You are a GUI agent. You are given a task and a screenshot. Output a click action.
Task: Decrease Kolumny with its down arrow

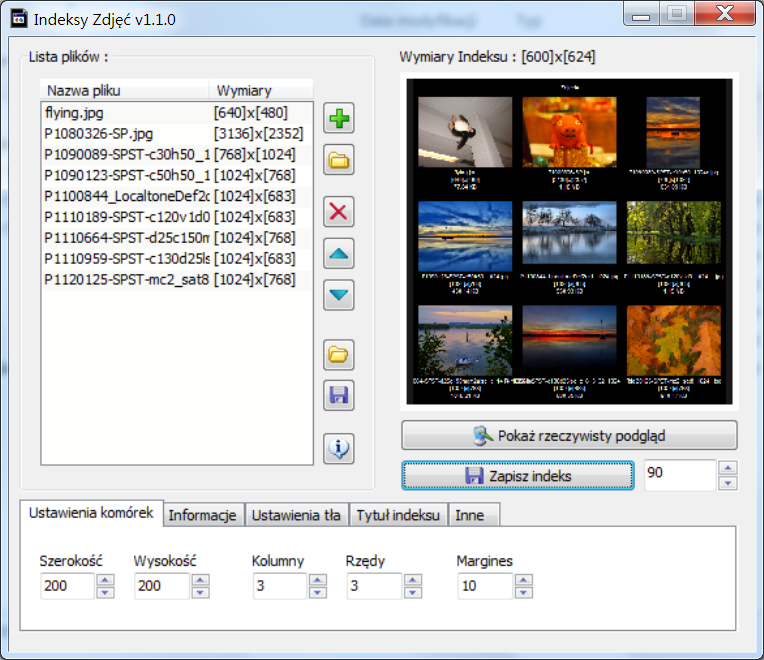coord(318,592)
